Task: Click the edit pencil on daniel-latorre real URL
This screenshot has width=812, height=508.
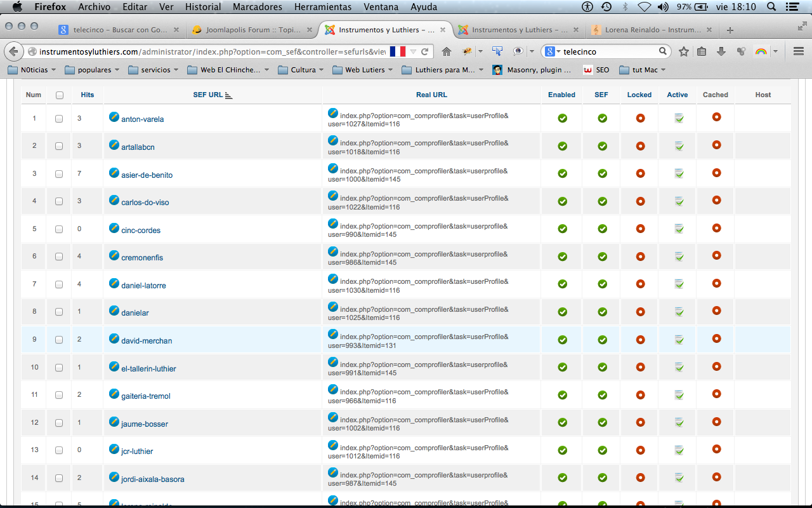Action: 333,279
